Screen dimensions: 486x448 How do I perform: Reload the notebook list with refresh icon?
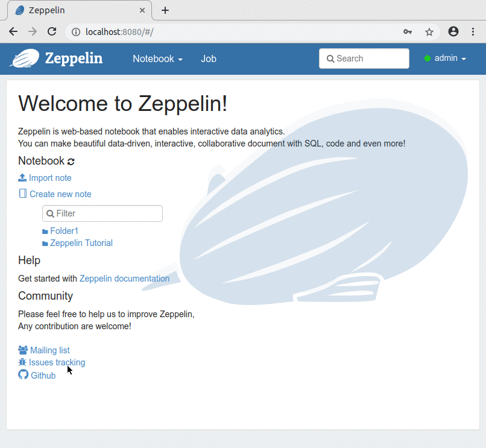pos(71,162)
